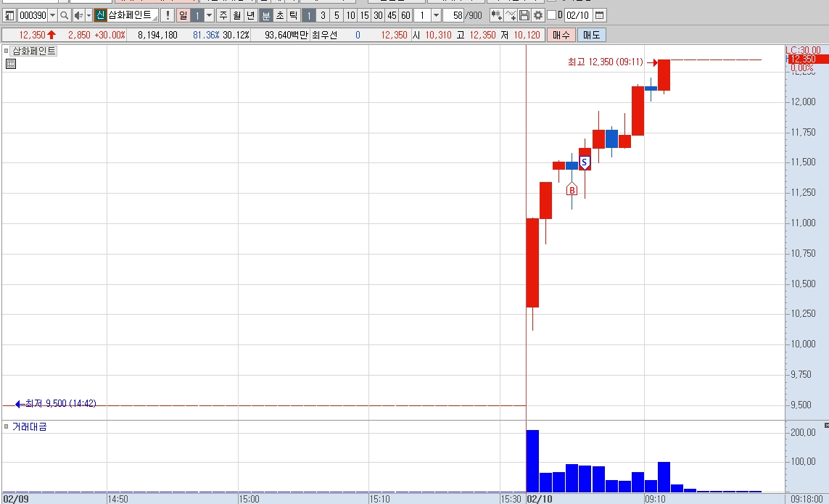This screenshot has height=504, width=829.
Task: Select the 월 monthly period toggle
Action: 237,15
